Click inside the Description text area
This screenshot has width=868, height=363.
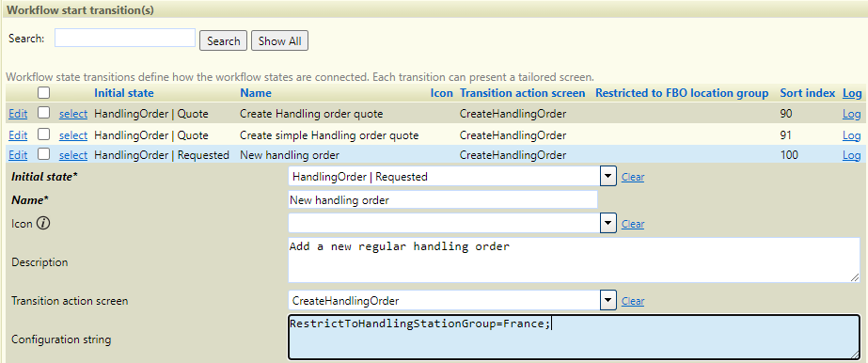[x=574, y=260]
